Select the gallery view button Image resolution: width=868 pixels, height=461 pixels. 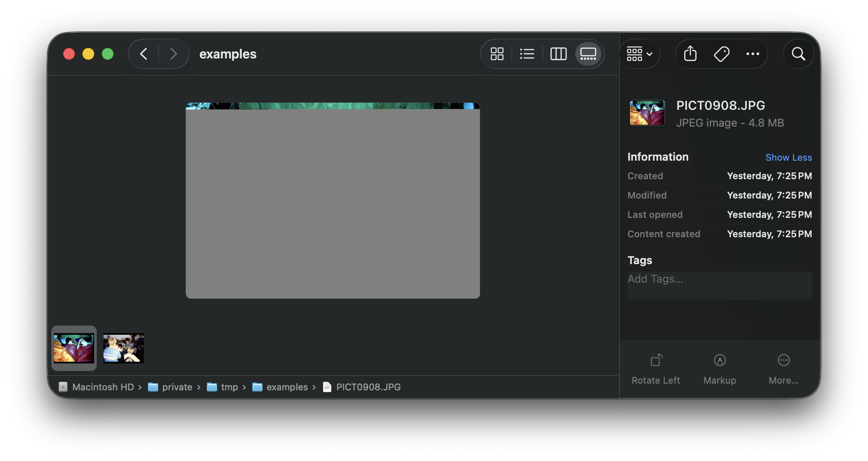coord(588,54)
